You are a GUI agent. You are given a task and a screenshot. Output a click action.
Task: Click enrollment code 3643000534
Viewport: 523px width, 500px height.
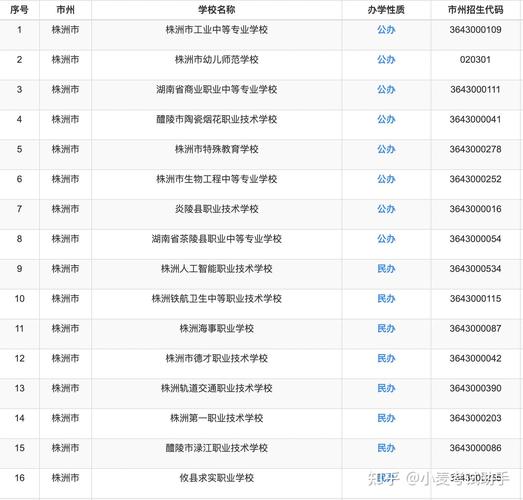pos(475,269)
